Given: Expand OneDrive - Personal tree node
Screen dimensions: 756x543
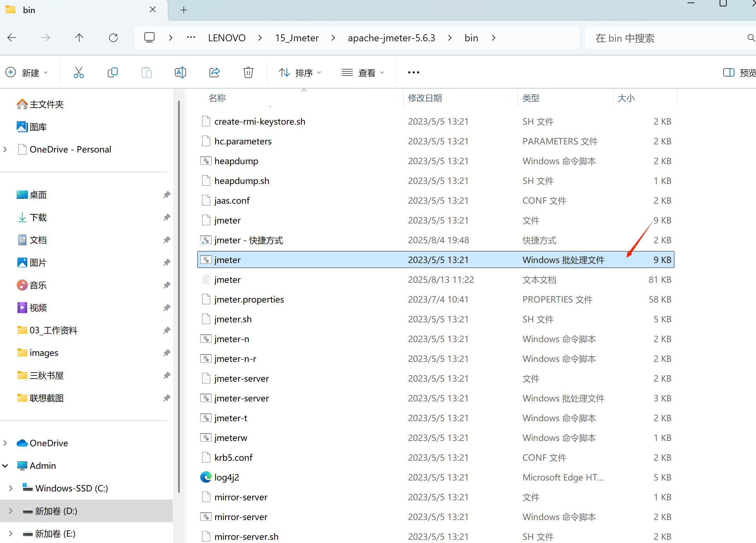Looking at the screenshot, I should (5, 149).
